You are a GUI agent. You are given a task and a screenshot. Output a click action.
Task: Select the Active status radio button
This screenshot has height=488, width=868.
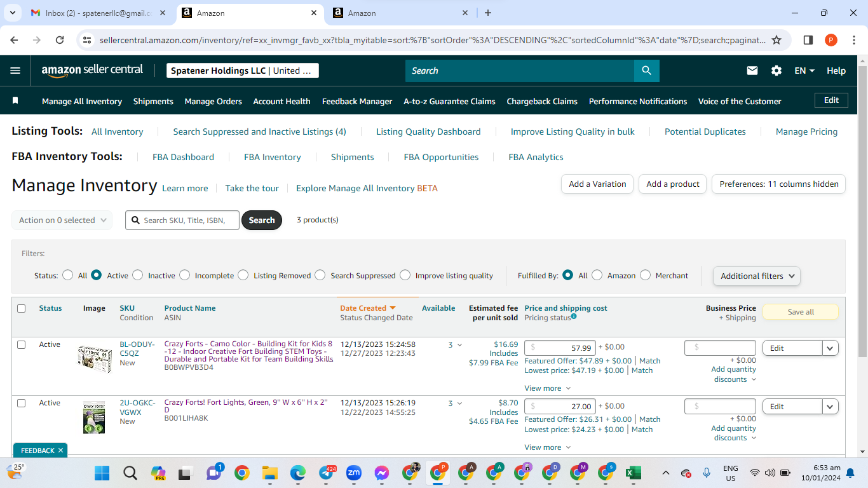tap(97, 275)
